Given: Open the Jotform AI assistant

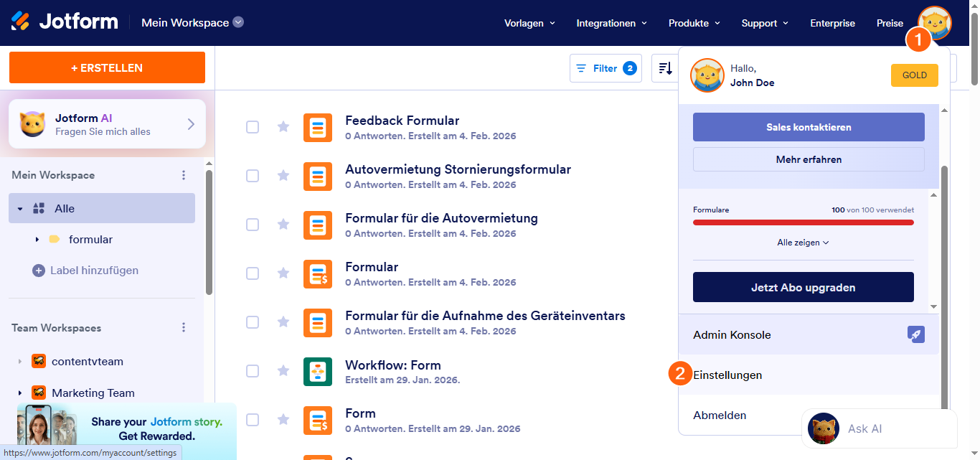Looking at the screenshot, I should tap(106, 123).
